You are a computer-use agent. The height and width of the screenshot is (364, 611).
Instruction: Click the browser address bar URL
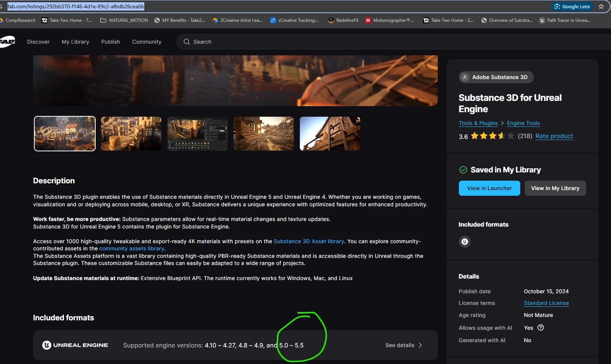[x=76, y=6]
